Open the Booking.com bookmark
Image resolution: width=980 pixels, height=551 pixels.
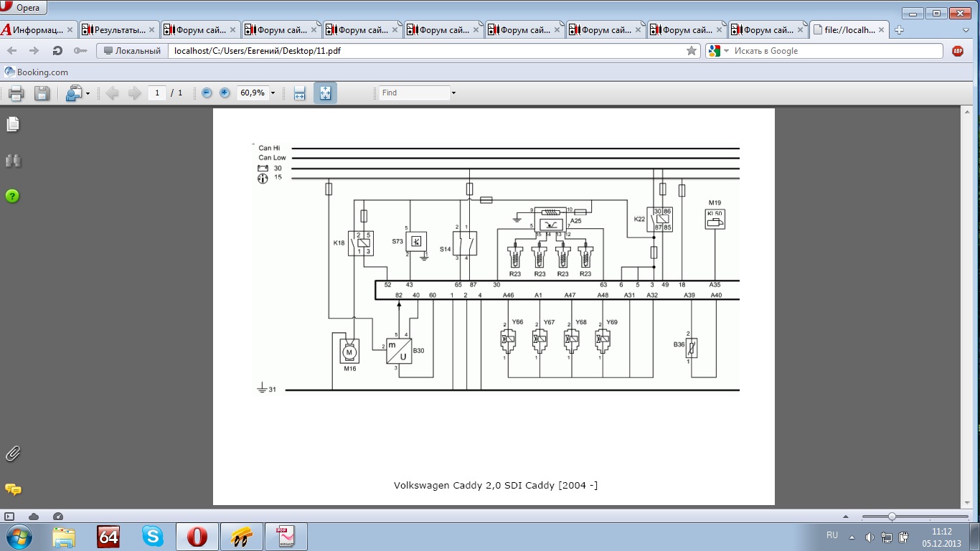37,72
